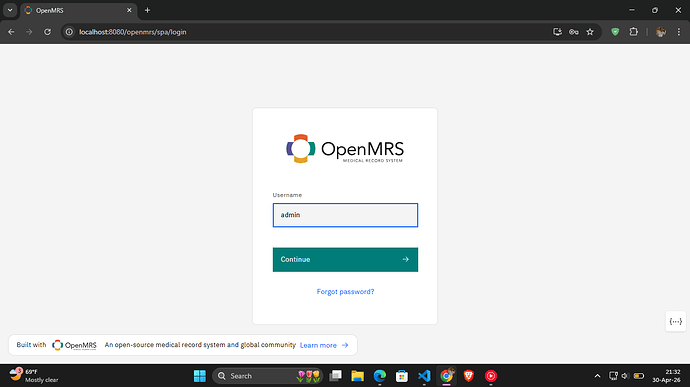Open Microsoft Store from the taskbar
Viewport: 690px width, 387px height.
click(402, 376)
